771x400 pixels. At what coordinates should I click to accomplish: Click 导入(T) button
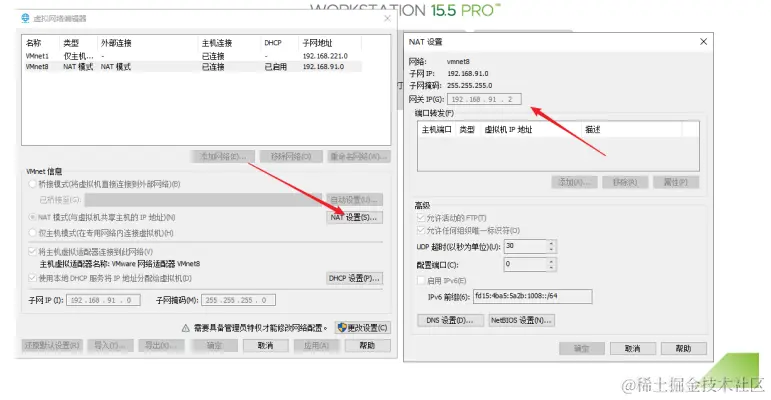110,345
